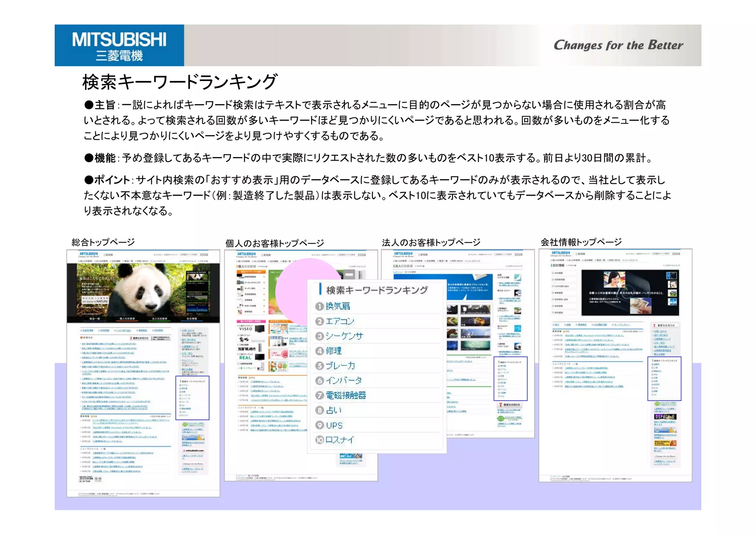The height and width of the screenshot is (535, 756).
Task: Click the DSPACE banner in 会社情報 page
Action: 665,416
